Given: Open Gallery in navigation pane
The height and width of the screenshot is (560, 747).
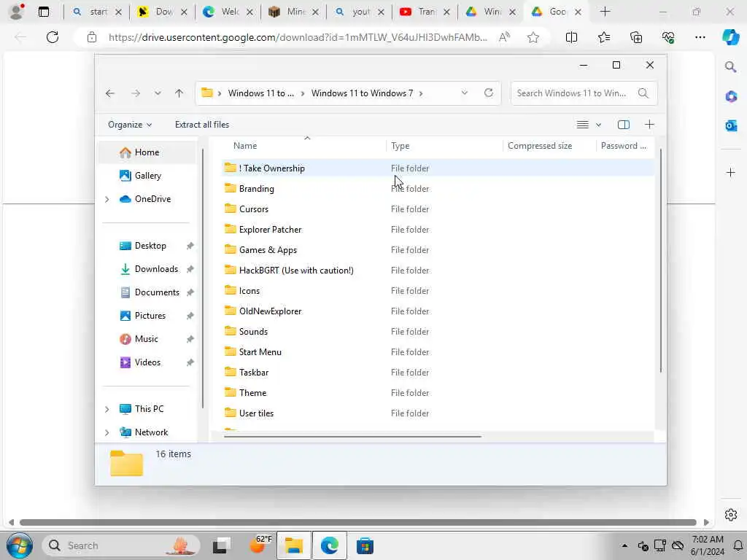Looking at the screenshot, I should [147, 176].
